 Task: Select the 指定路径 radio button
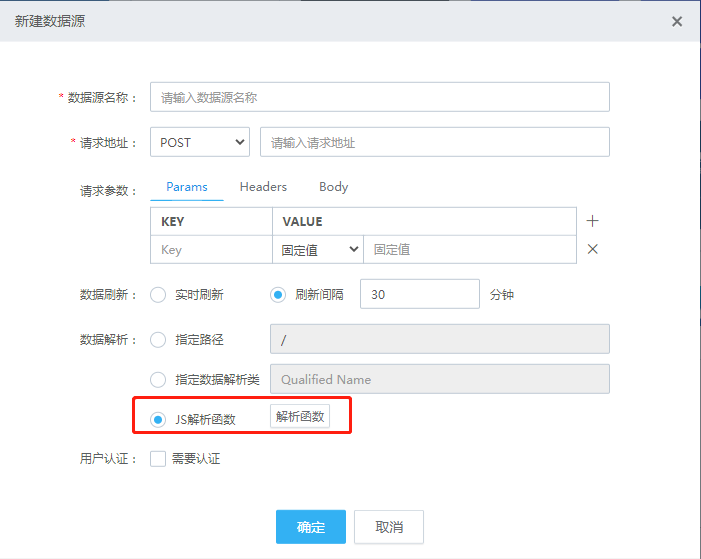click(158, 340)
